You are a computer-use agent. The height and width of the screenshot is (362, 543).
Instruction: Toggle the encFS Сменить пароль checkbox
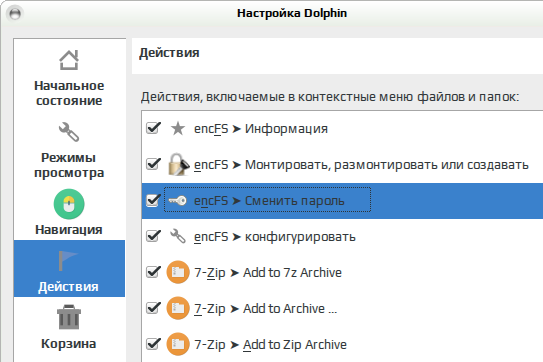coord(153,200)
